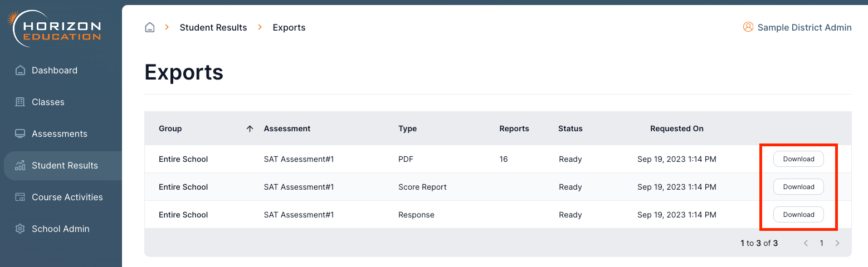Image resolution: width=868 pixels, height=267 pixels.
Task: Click the Assessments monitor icon
Action: (20, 133)
